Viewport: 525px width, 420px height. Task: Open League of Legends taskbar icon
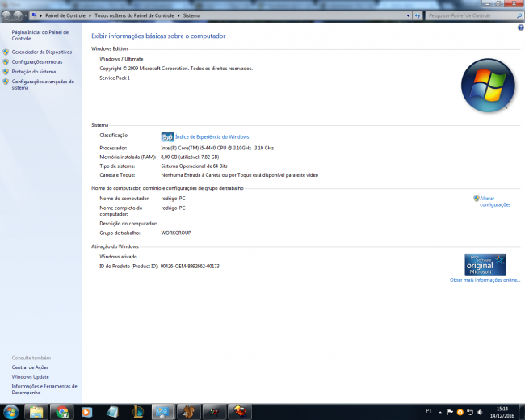[x=137, y=412]
